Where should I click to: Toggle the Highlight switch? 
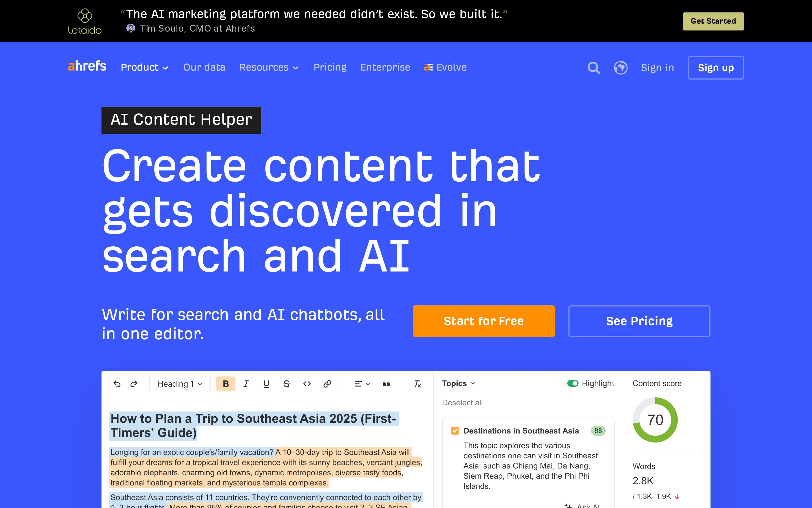click(x=572, y=383)
